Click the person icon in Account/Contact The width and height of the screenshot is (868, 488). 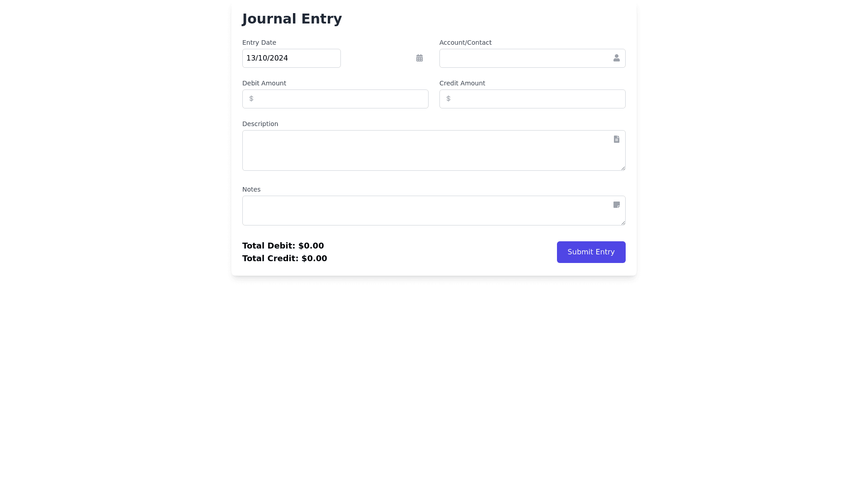click(x=616, y=58)
